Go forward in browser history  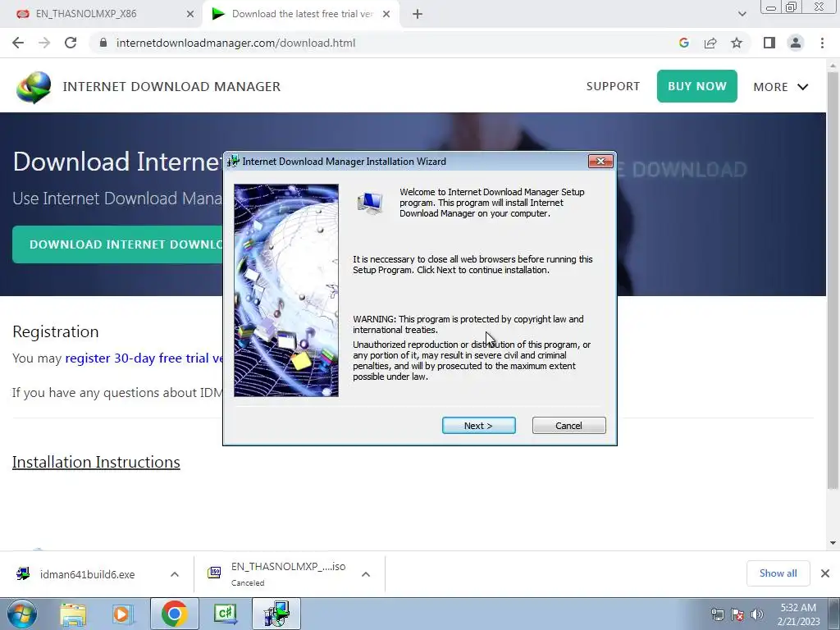point(44,43)
